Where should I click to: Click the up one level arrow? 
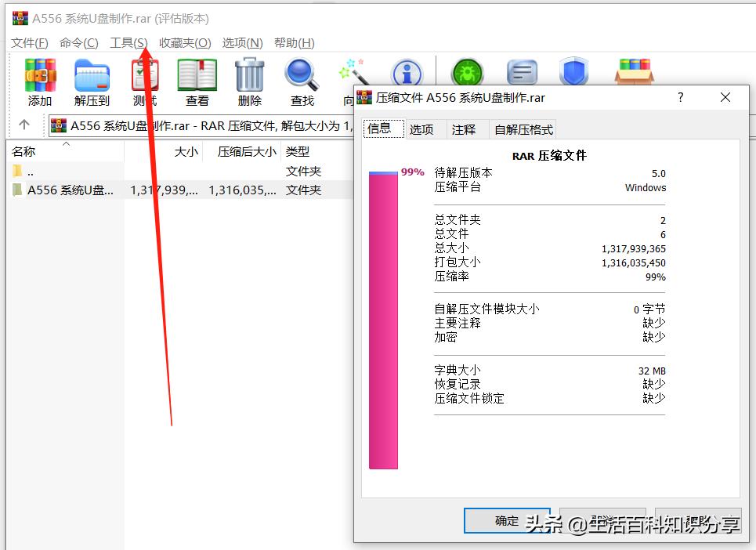pos(24,125)
